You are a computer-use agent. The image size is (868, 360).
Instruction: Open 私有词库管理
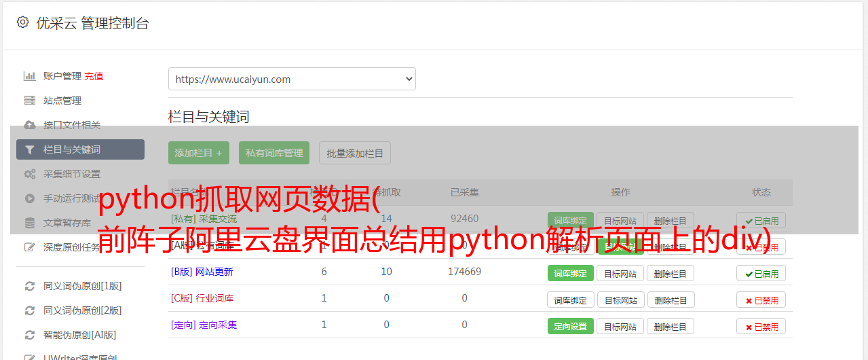tap(274, 153)
